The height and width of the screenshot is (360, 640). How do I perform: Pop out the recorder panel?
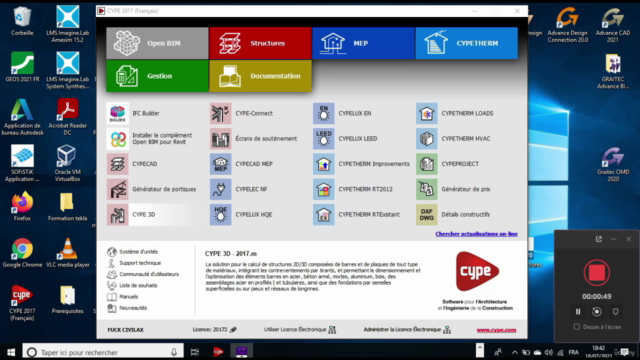point(599,239)
